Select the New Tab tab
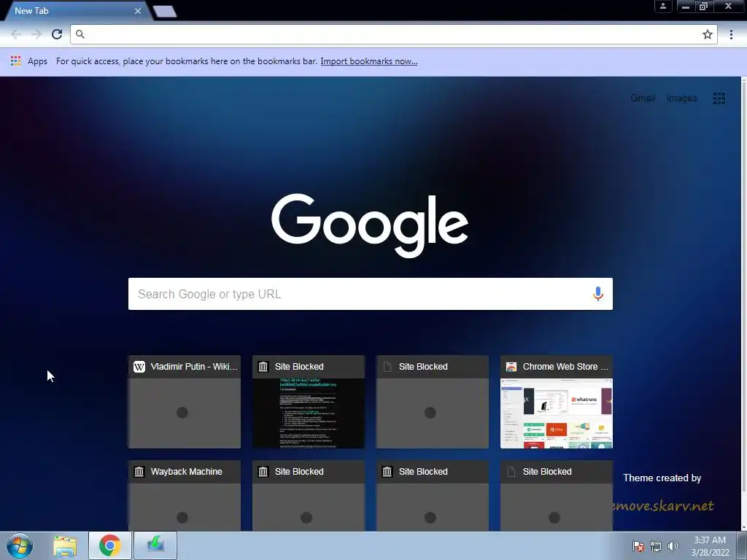 76,11
